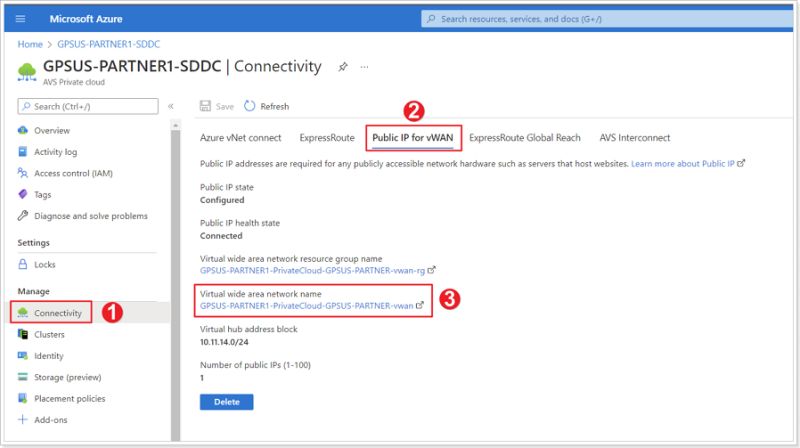Viewport: 800px width, 448px height.
Task: Click the Number of public IPs label
Action: pyautogui.click(x=255, y=365)
